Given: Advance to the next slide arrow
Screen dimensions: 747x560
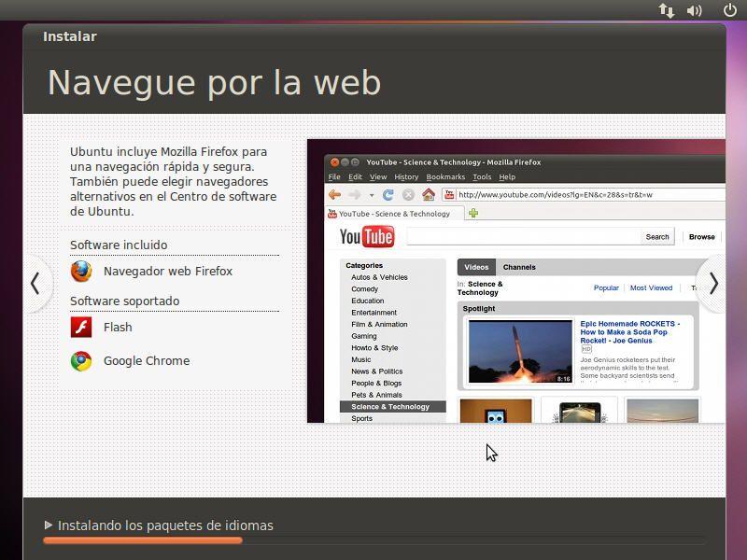Looking at the screenshot, I should [713, 284].
